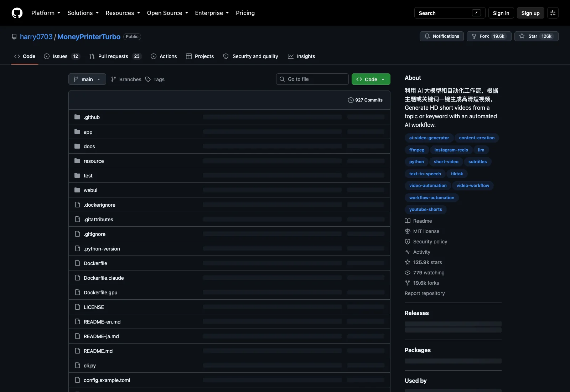Open the main branch selector
The height and width of the screenshot is (392, 570).
(87, 79)
